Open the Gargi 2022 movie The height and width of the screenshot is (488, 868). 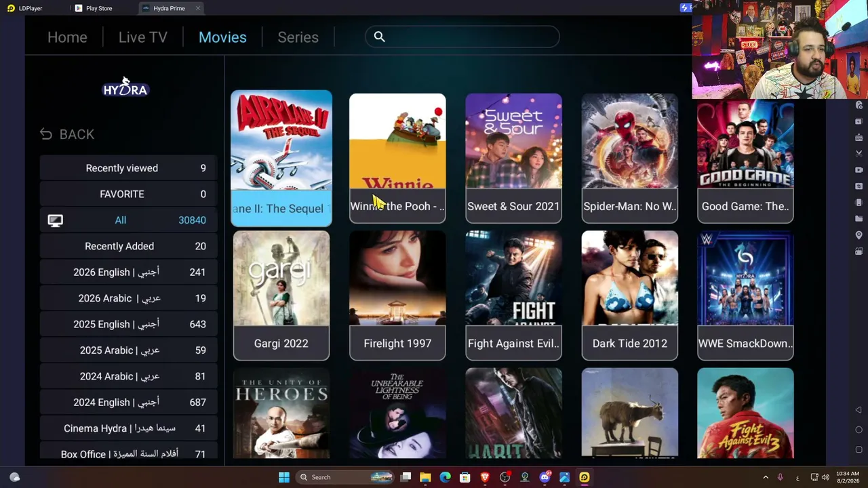pyautogui.click(x=281, y=295)
